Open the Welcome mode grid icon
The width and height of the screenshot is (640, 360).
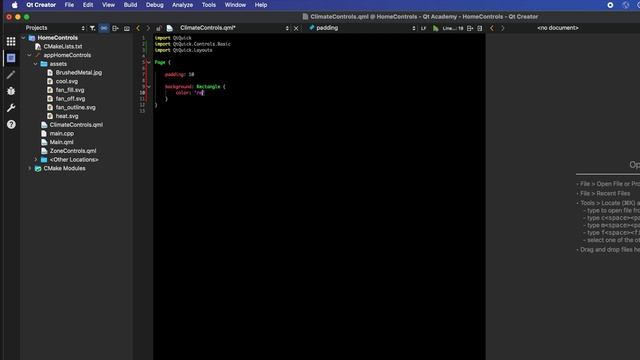pyautogui.click(x=11, y=41)
